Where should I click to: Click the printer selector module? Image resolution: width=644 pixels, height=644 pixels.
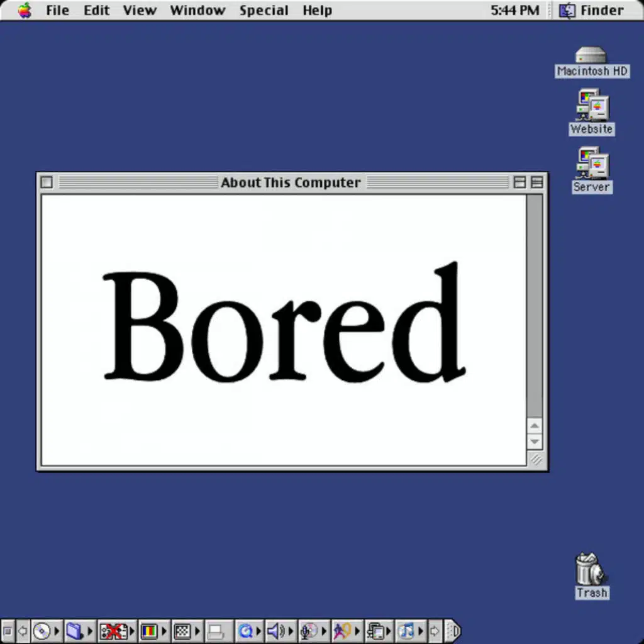(x=219, y=631)
